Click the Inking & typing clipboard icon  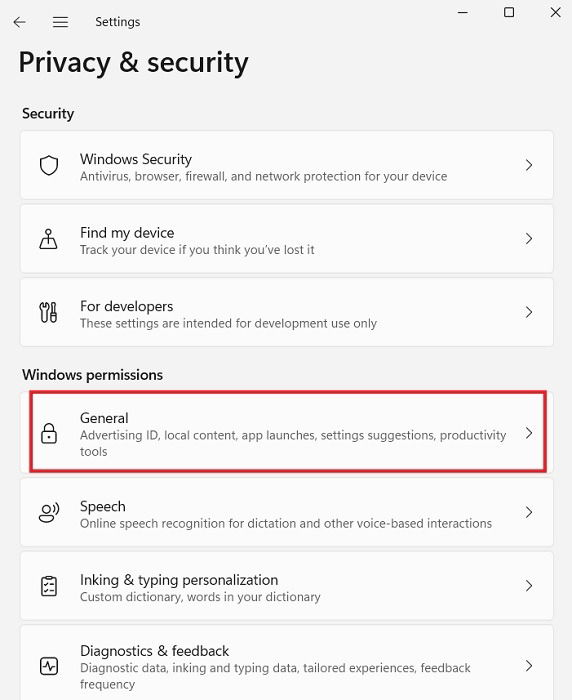coord(49,586)
